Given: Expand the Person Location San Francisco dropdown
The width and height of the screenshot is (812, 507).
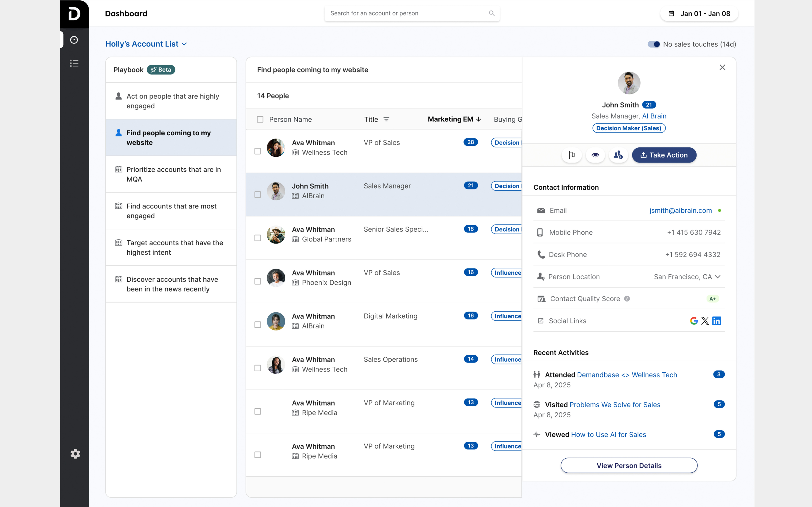Looking at the screenshot, I should tap(717, 277).
